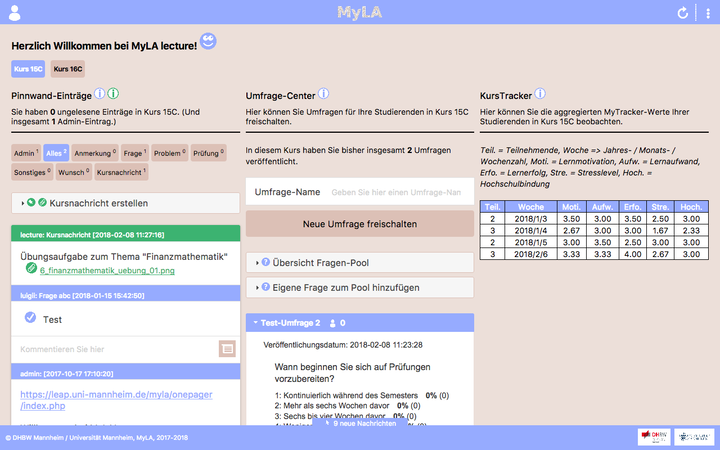Click the MyLA title in header
The height and width of the screenshot is (450, 720).
tap(360, 12)
